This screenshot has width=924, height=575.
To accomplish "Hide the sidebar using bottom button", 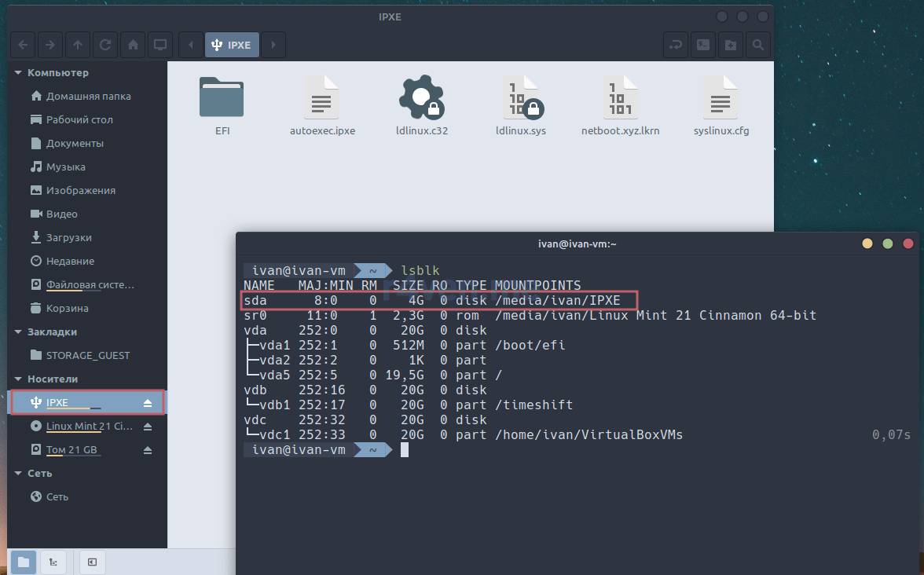I will pyautogui.click(x=92, y=562).
